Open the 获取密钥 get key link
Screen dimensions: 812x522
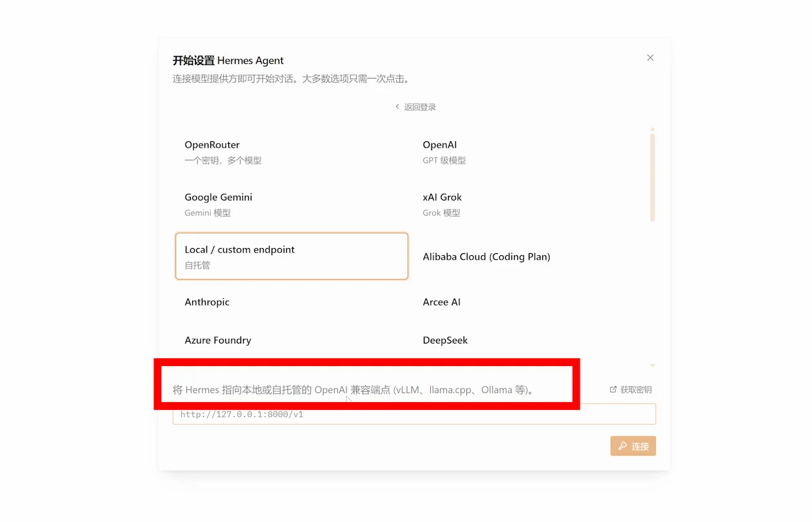(x=631, y=389)
